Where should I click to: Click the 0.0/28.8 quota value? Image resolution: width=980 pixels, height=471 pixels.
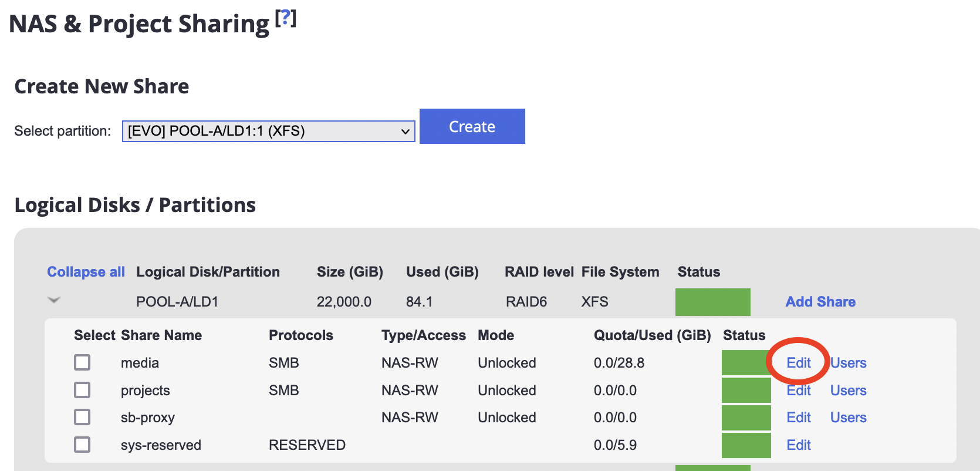pyautogui.click(x=619, y=363)
